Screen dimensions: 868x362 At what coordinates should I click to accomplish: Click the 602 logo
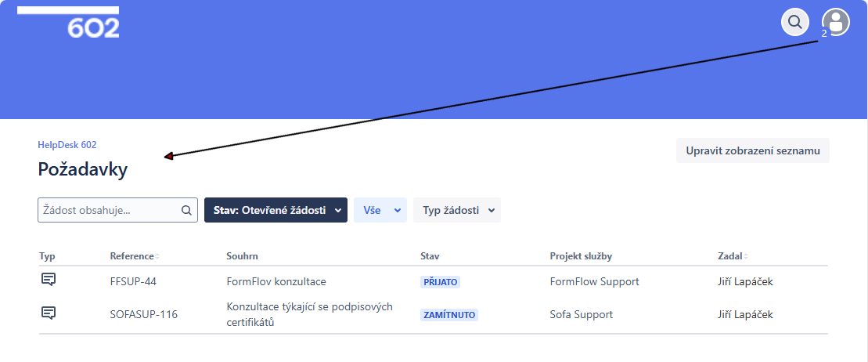pos(92,27)
